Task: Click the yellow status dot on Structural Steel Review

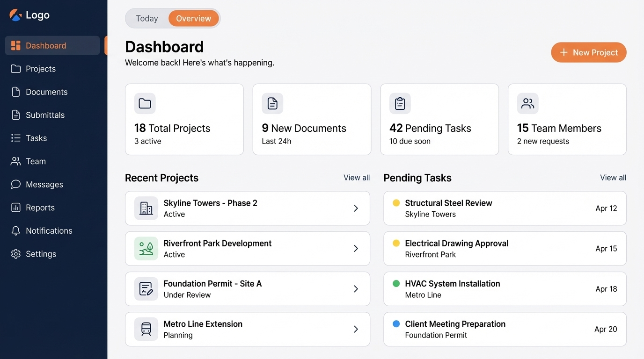Action: [x=395, y=203]
